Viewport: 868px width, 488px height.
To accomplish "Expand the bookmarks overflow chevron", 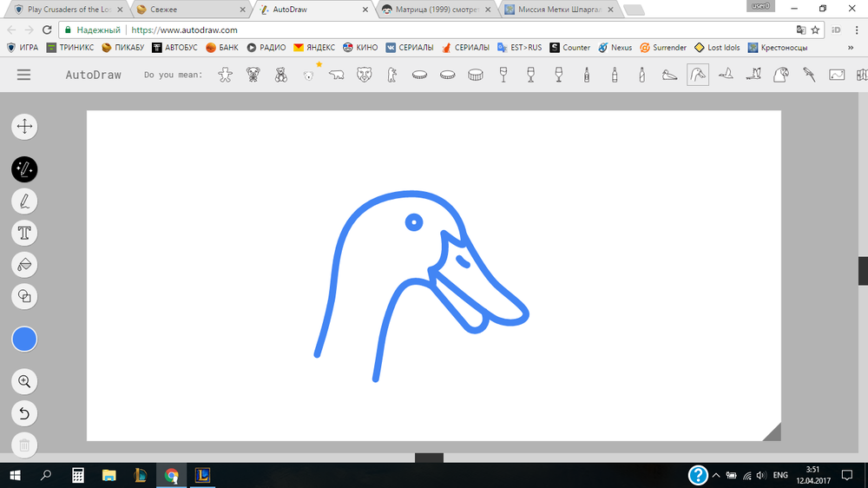I will (x=851, y=48).
